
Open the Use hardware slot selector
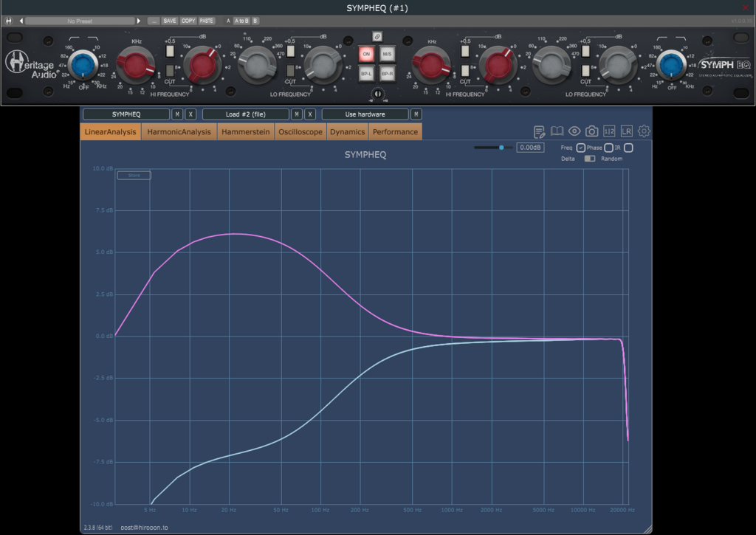365,114
